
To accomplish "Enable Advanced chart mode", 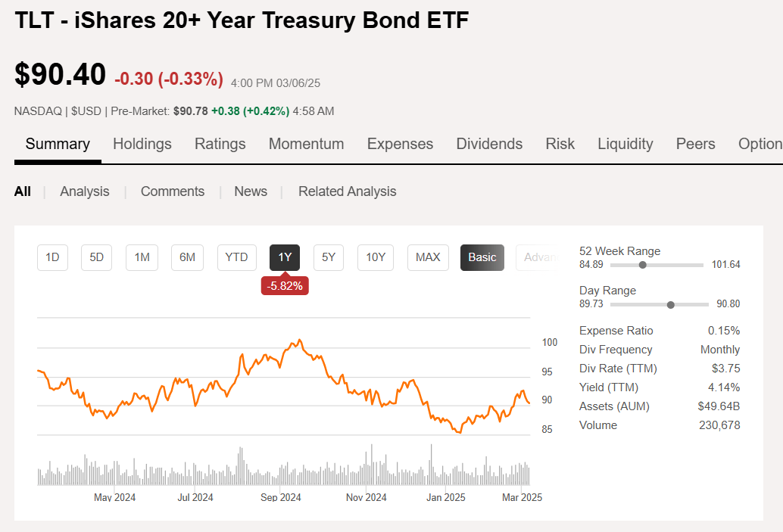I will pyautogui.click(x=541, y=257).
